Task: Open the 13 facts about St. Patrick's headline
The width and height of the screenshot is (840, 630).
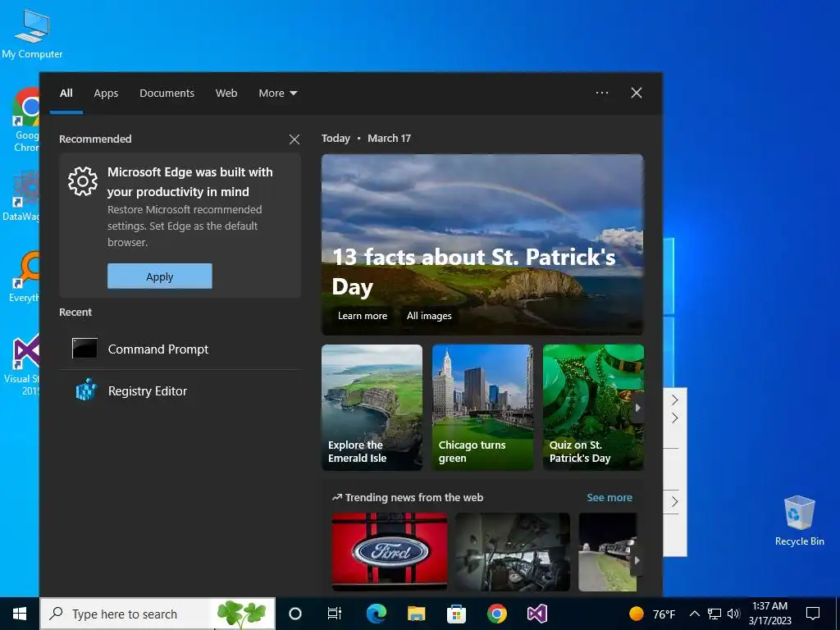Action: (473, 272)
